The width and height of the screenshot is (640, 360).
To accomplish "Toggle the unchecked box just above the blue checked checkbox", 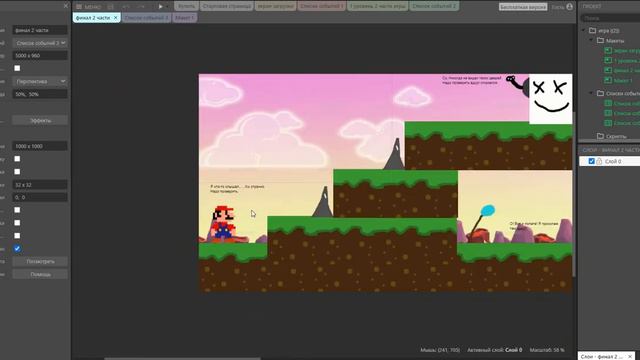I will point(17,236).
